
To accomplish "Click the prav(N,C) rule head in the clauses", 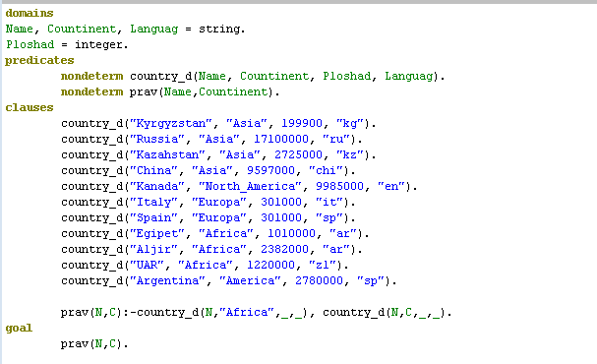I will [90, 313].
